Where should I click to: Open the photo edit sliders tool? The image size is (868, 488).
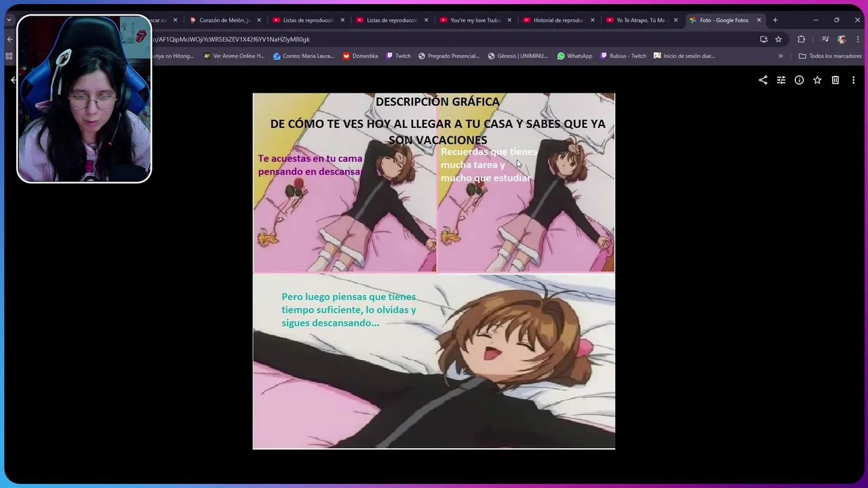(x=781, y=80)
